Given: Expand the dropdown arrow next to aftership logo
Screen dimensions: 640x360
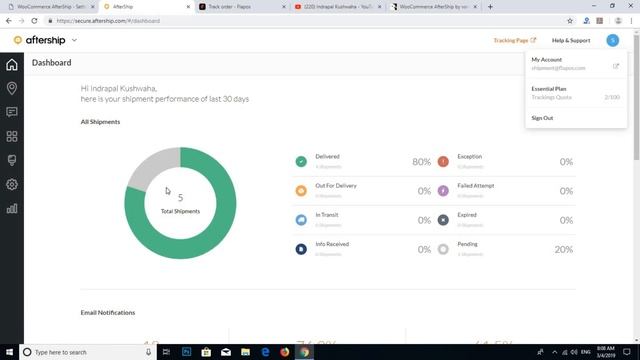Looking at the screenshot, I should [74, 40].
